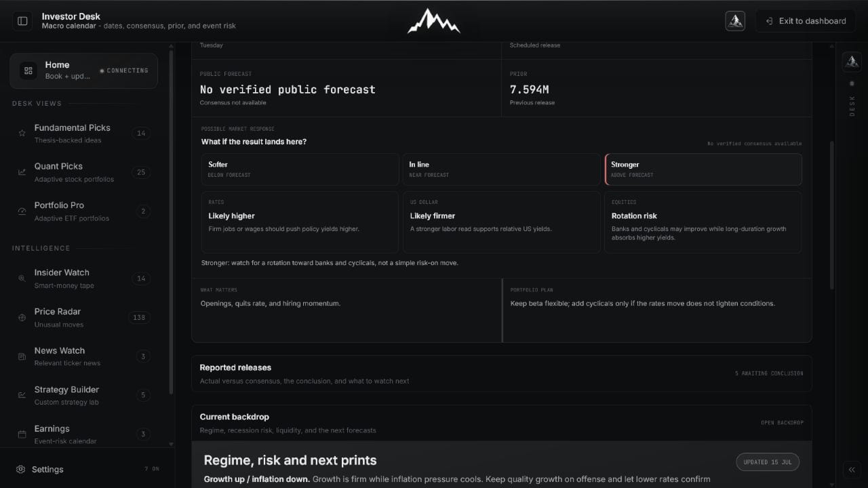Select the Stronger scenario option
This screenshot has width=868, height=488.
703,169
